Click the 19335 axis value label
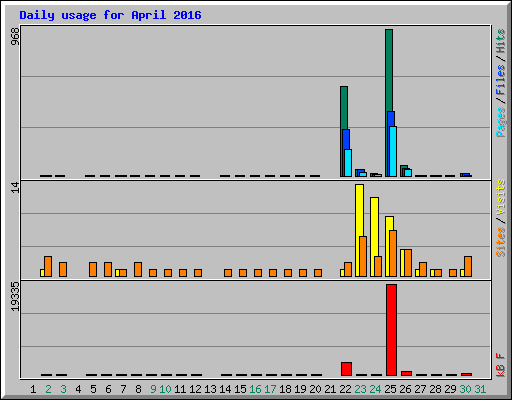 point(15,297)
